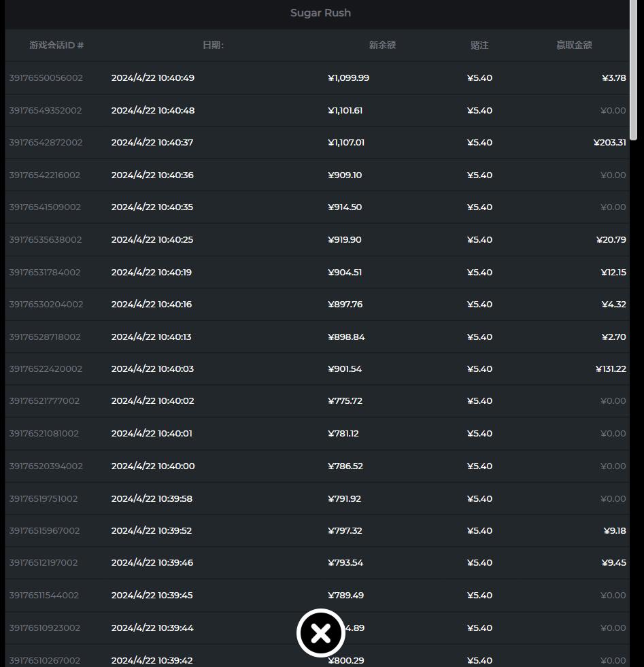
Task: Select session ID 39176520394002
Action: [46, 466]
